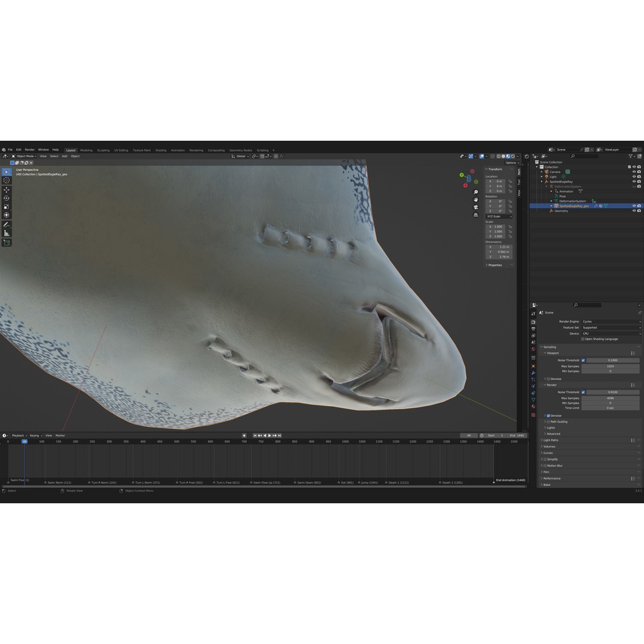Screen dimensions: 644x644
Task: Click the Dimensions X 1.21 m field
Action: point(499,247)
